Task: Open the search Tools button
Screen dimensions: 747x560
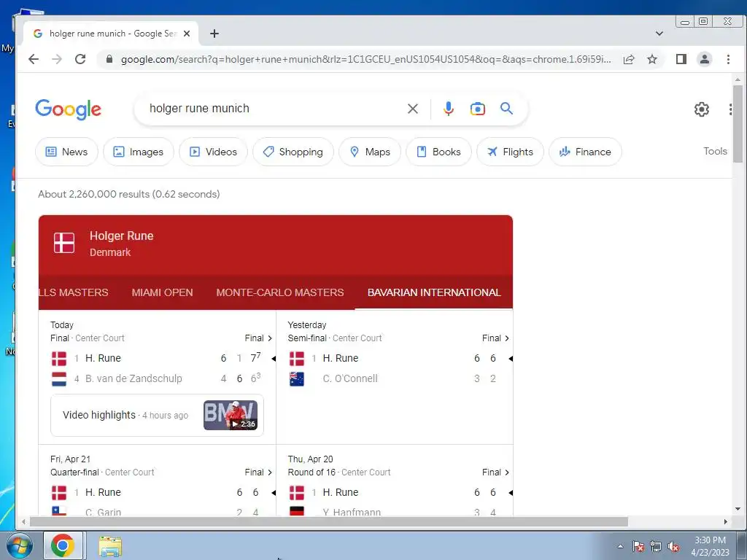Action: tap(715, 151)
